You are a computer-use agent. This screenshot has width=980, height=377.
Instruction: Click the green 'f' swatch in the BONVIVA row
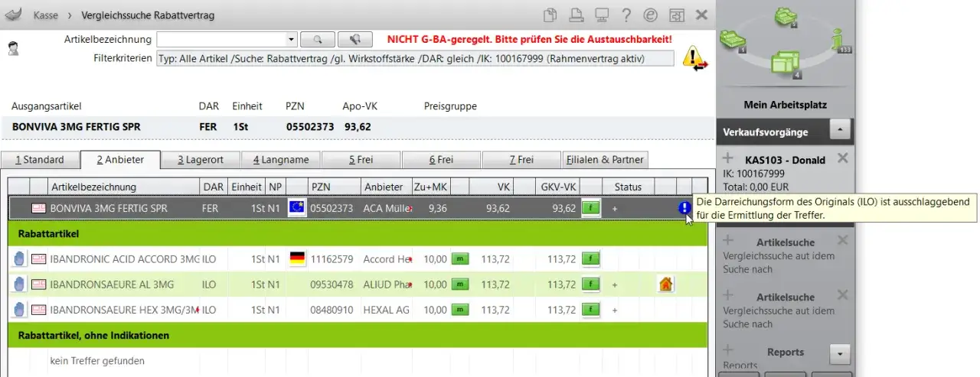pyautogui.click(x=590, y=208)
